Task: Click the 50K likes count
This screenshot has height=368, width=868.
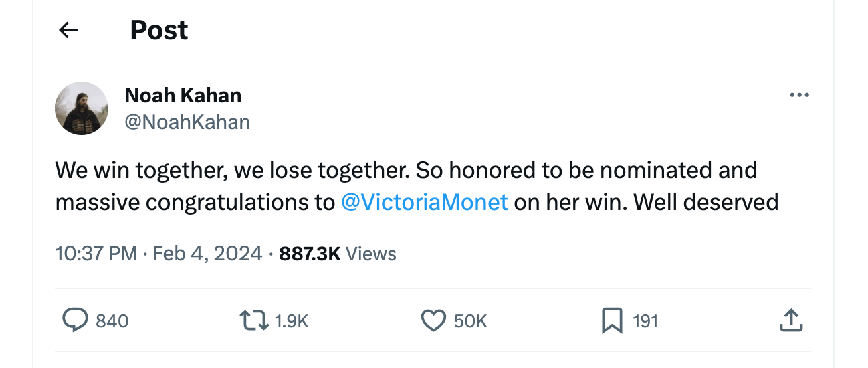Action: [x=471, y=321]
